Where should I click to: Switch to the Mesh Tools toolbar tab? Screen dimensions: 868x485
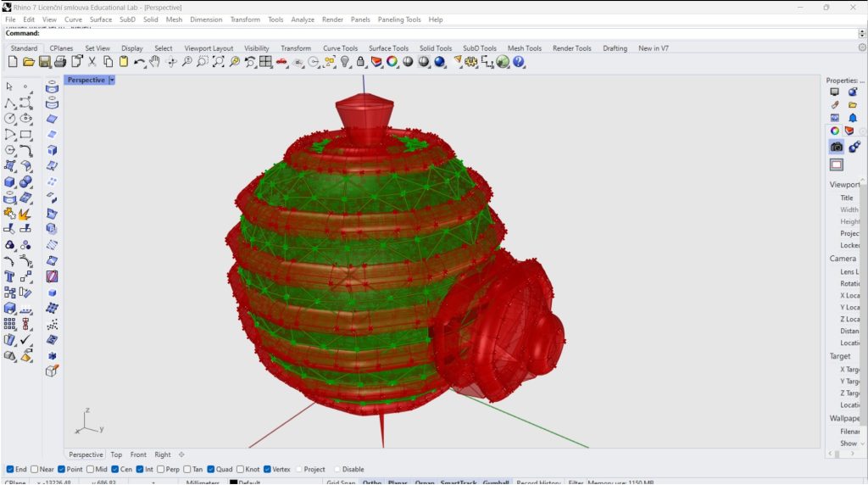[x=524, y=48]
